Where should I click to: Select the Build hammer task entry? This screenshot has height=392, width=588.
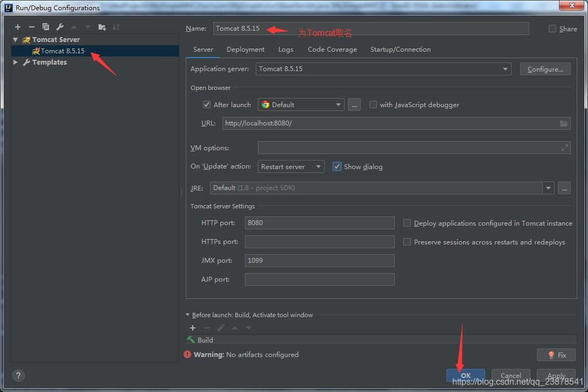pyautogui.click(x=381, y=339)
